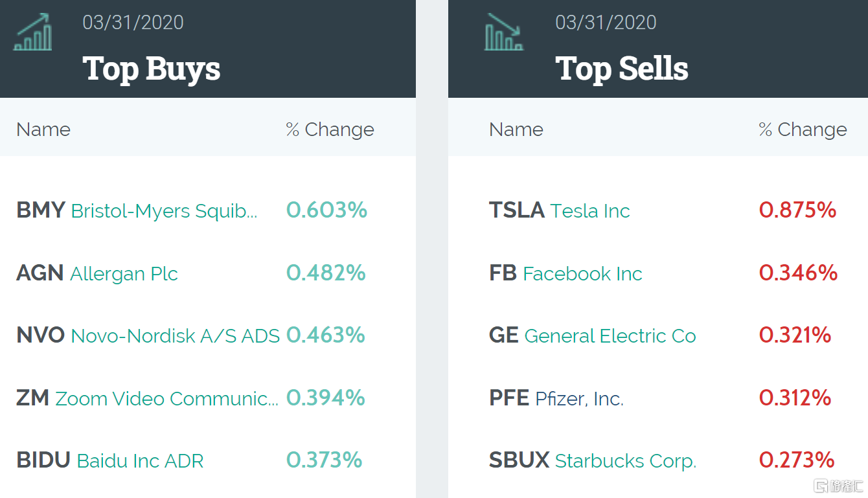Click the rising chart icon beside Top Buys

(x=33, y=32)
